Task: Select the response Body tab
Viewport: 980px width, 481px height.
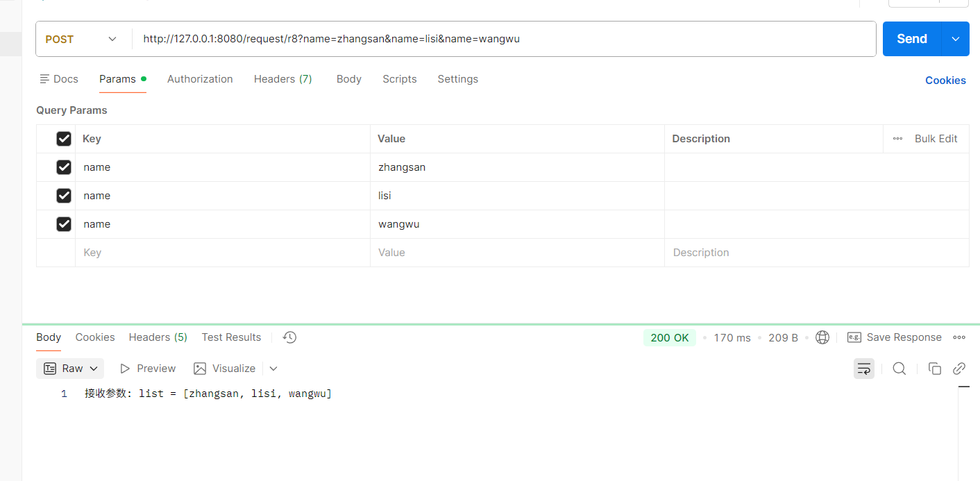Action: (x=49, y=337)
